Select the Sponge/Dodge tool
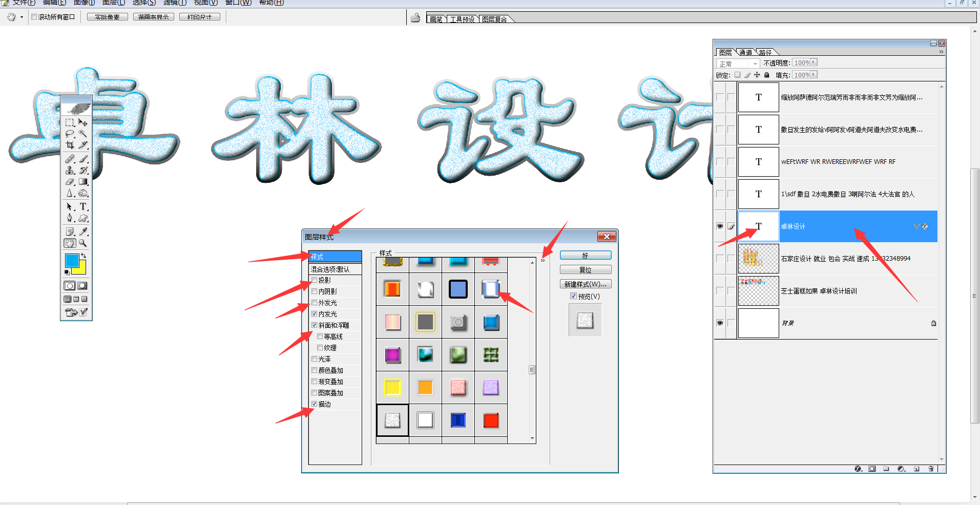The image size is (980, 505). click(83, 193)
